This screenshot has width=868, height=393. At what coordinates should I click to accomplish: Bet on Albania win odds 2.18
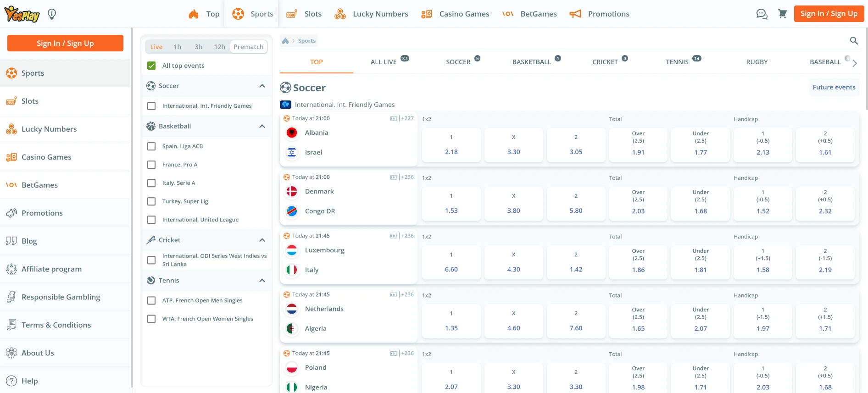[x=451, y=145]
